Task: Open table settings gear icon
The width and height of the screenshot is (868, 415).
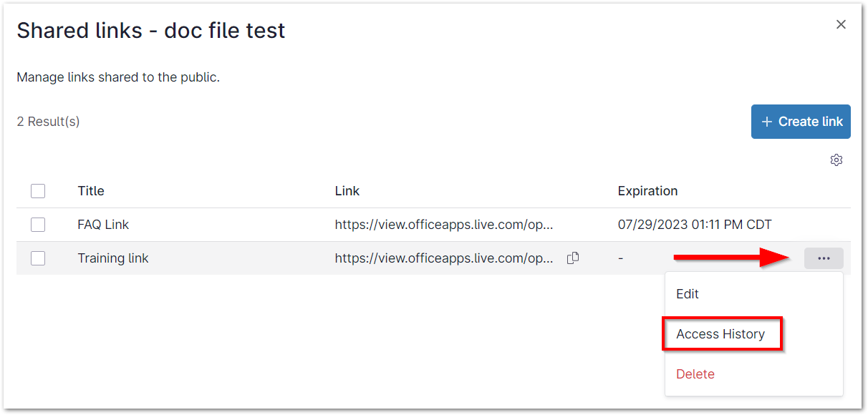Action: point(836,160)
